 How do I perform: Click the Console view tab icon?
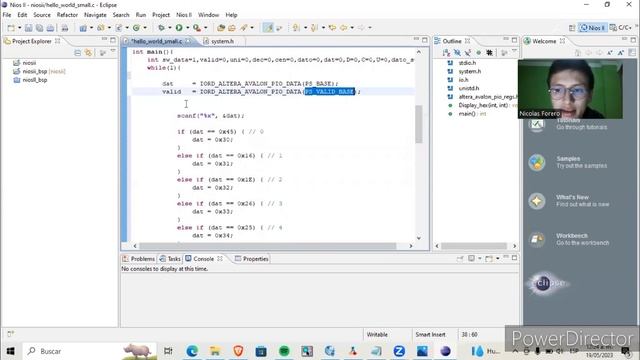click(x=188, y=259)
